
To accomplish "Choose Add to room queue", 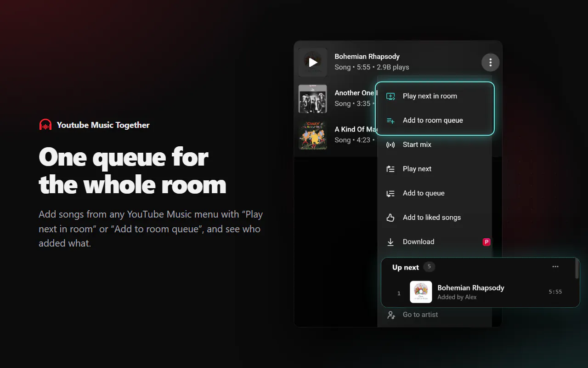I will 435,121.
